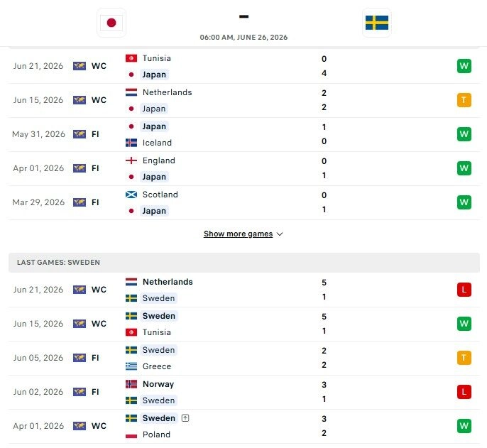The image size is (487, 448).
Task: Click the red L badge for Netherlands-Sweden match
Action: coord(464,290)
